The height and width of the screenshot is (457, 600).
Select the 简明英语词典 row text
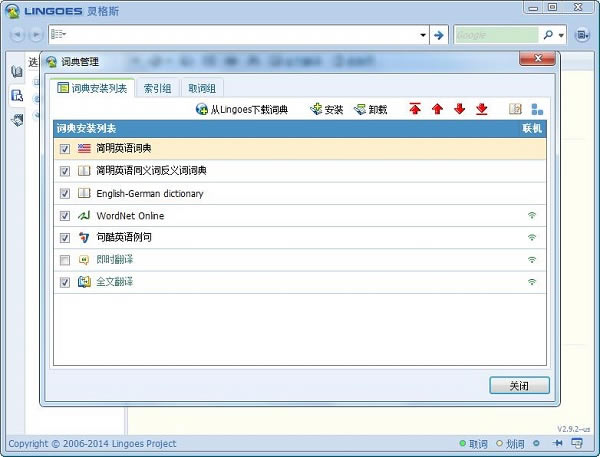point(124,149)
